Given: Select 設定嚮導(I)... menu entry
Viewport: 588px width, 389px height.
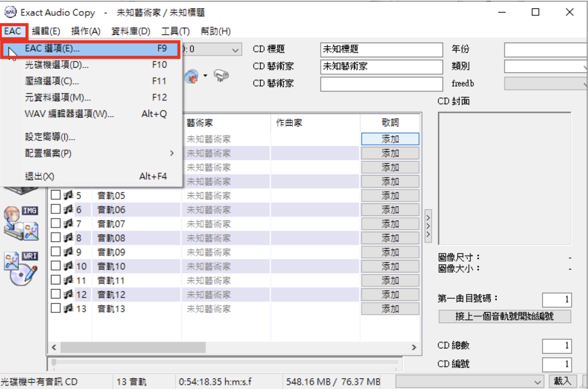Looking at the screenshot, I should 90,137.
